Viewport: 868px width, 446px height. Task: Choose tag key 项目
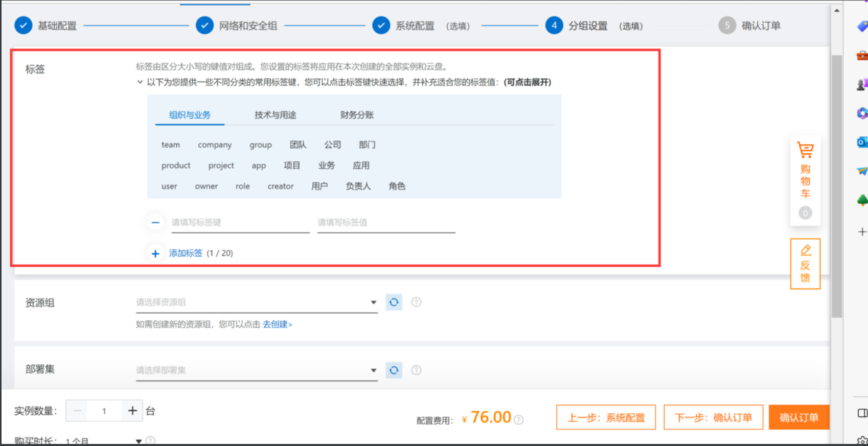click(x=292, y=166)
